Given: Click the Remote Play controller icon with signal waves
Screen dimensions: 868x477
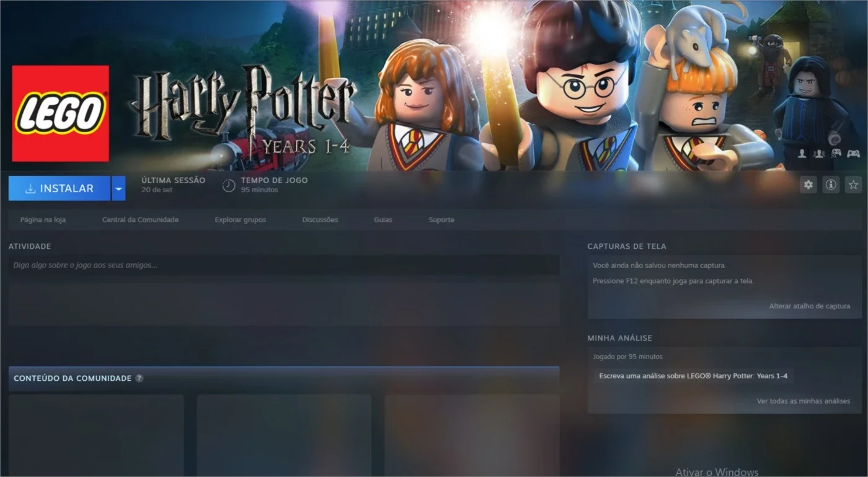Looking at the screenshot, I should [836, 153].
